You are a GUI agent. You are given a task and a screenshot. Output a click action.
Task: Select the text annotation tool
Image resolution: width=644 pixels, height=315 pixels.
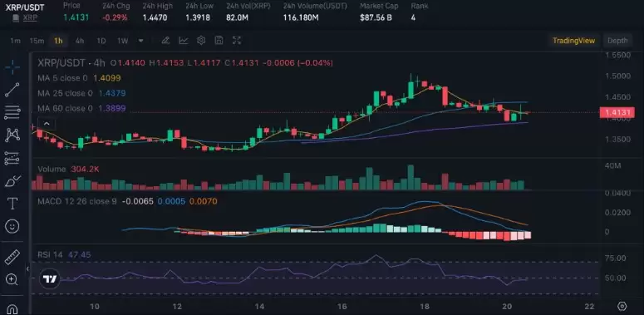tap(12, 203)
